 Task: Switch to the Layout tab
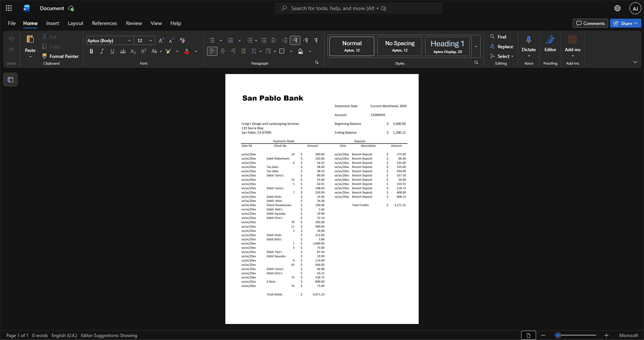click(x=75, y=23)
